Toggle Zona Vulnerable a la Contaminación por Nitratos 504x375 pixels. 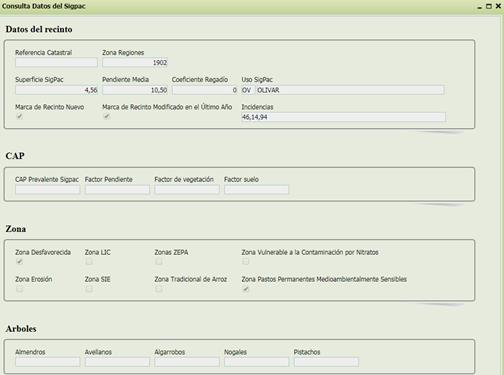tap(246, 262)
